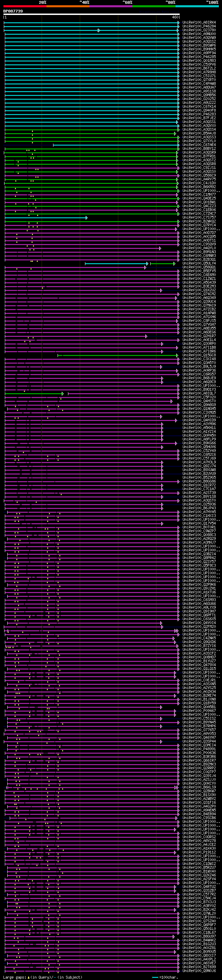
Task: Click the cyan ~100% identity legend segment
Action: coord(197,6)
